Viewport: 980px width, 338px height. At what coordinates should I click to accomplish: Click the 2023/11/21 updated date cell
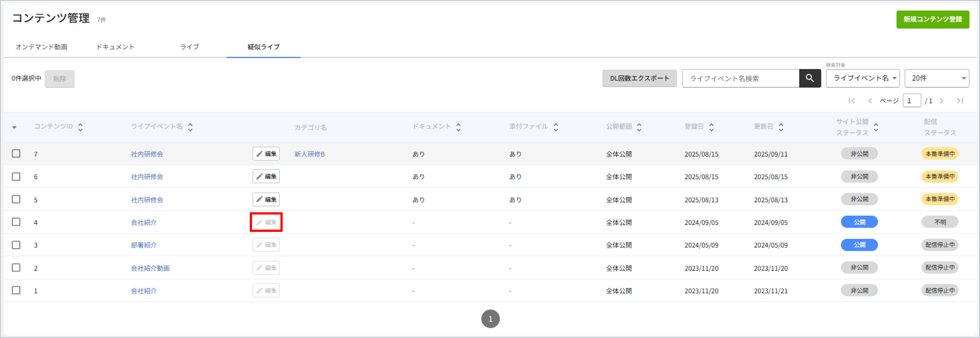pyautogui.click(x=771, y=291)
